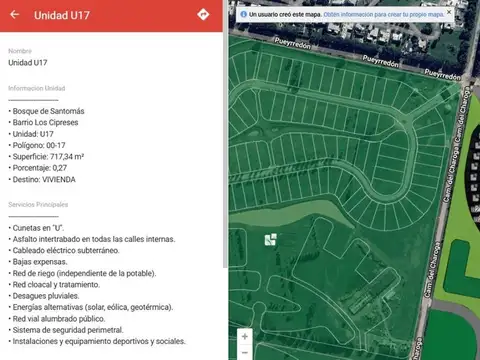
Task: Select the 'Bosque de Santomás' line
Action: [46, 111]
